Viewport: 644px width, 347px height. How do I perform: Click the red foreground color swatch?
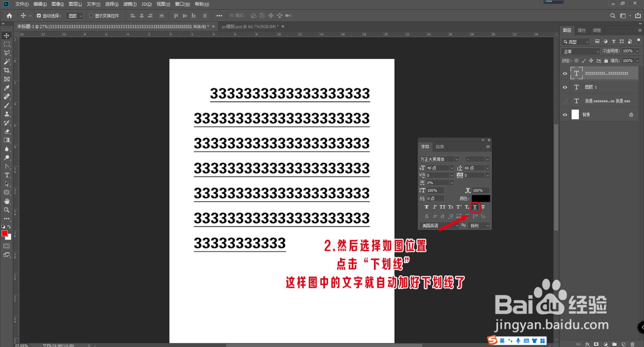4,233
